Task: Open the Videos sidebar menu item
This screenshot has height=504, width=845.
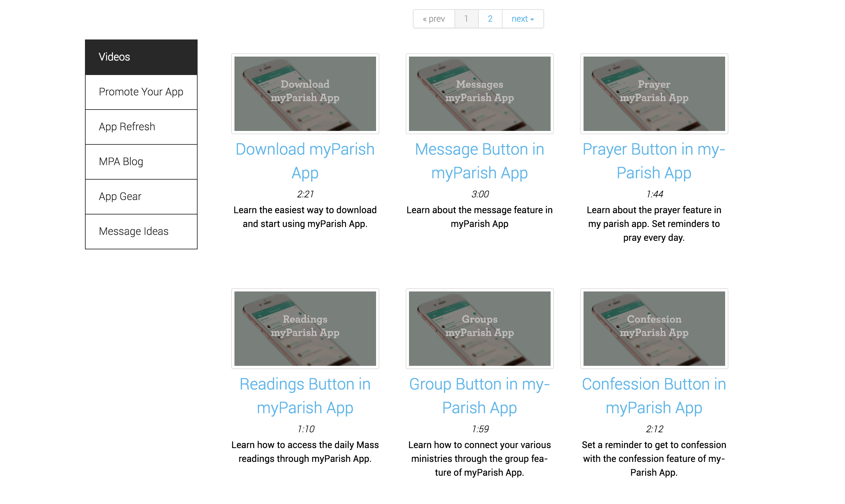Action: [141, 57]
